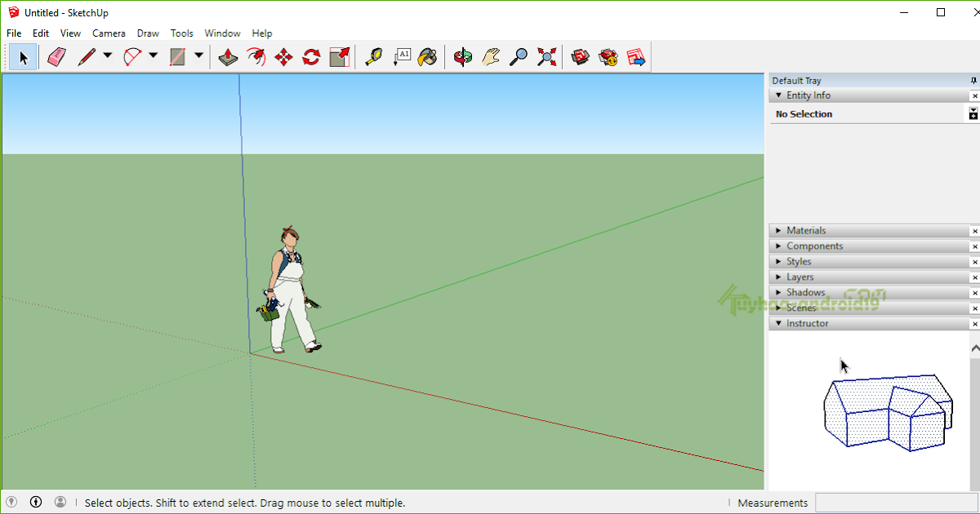Open the Arc tool dropdown arrow
The width and height of the screenshot is (980, 514).
pos(154,56)
